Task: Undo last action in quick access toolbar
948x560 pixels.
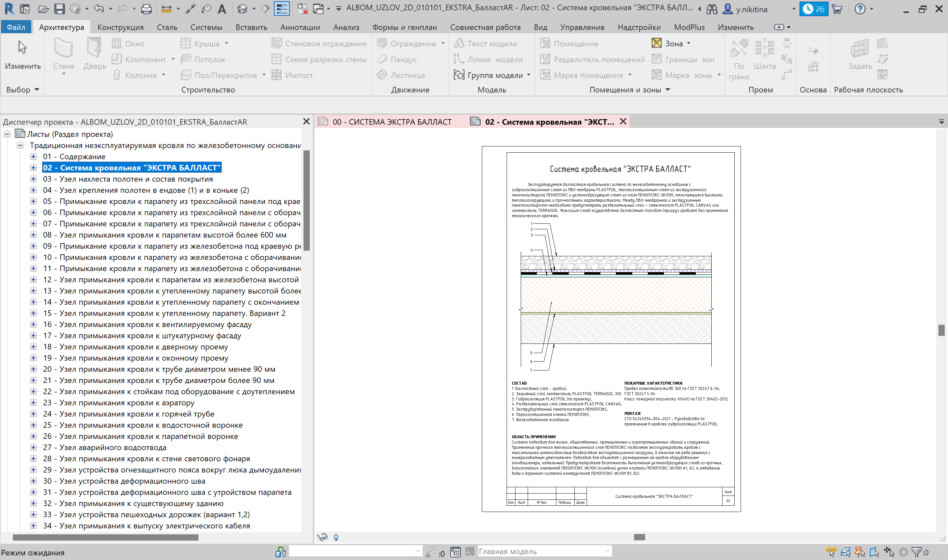Action: pos(99,9)
